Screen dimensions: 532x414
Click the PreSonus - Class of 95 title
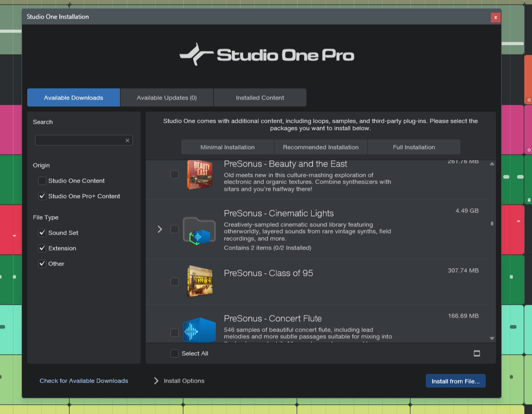pos(268,273)
